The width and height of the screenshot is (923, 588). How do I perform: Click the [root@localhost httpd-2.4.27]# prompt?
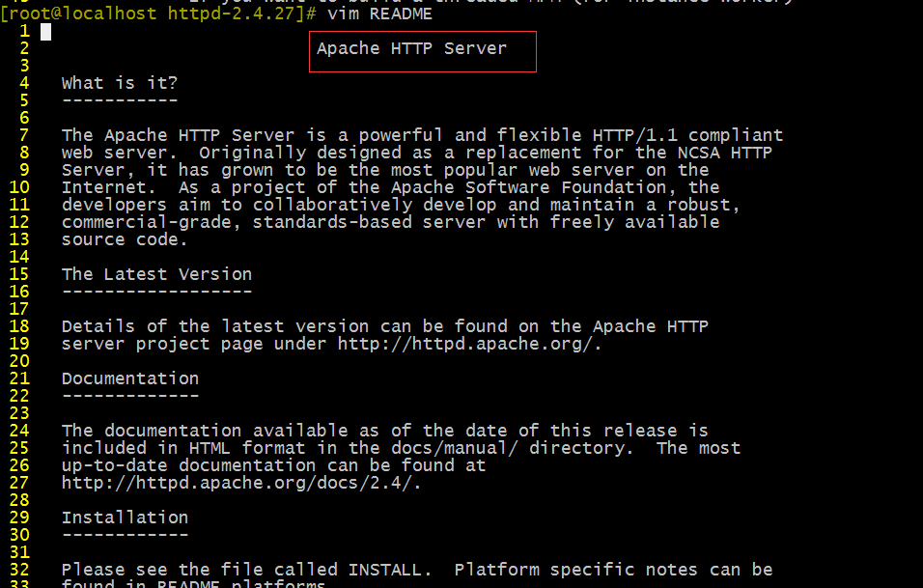(x=158, y=14)
